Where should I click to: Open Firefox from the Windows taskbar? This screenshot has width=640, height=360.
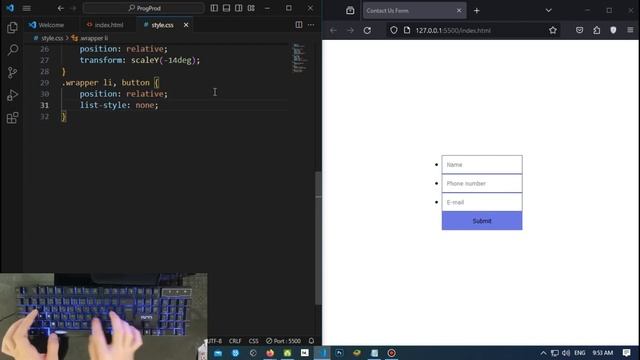270,353
